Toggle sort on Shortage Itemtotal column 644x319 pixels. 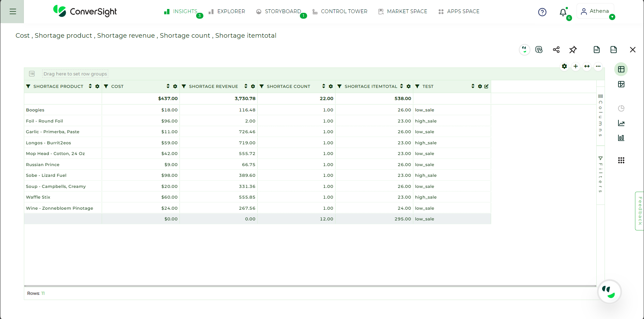(402, 86)
